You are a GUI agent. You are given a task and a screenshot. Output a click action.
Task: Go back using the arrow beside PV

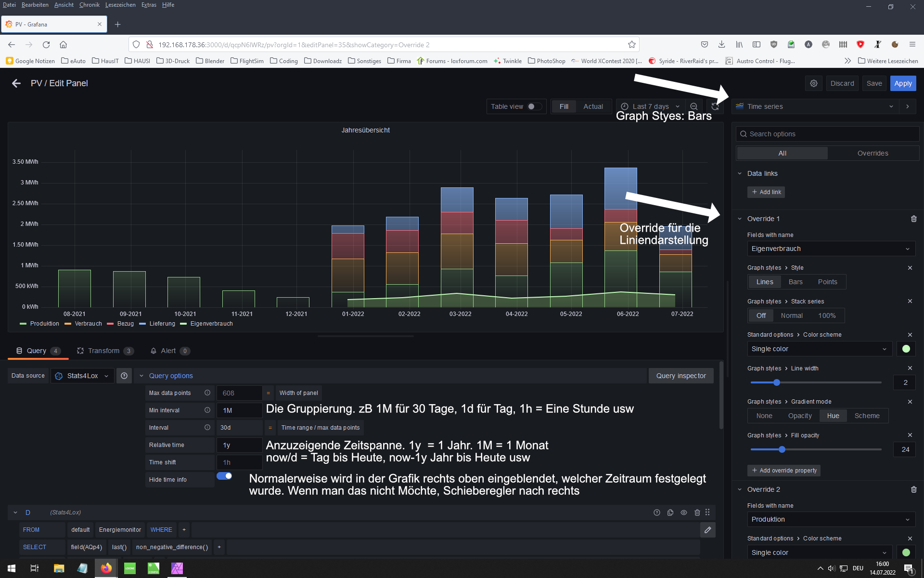16,83
